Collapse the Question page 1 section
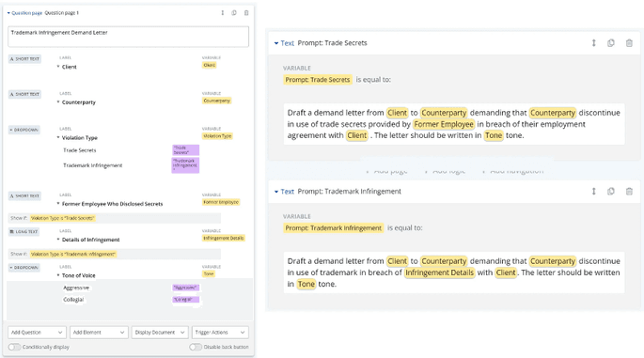The height and width of the screenshot is (358, 644). (8, 13)
